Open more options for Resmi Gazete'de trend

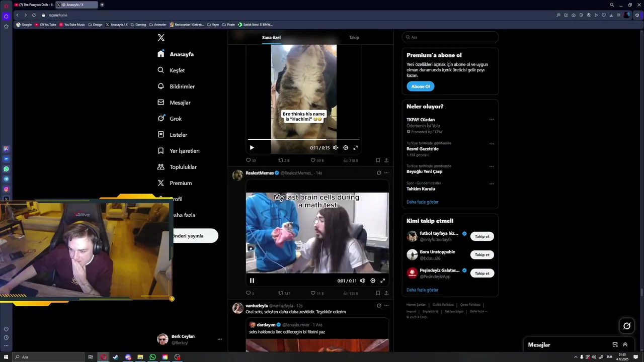pos(492,144)
